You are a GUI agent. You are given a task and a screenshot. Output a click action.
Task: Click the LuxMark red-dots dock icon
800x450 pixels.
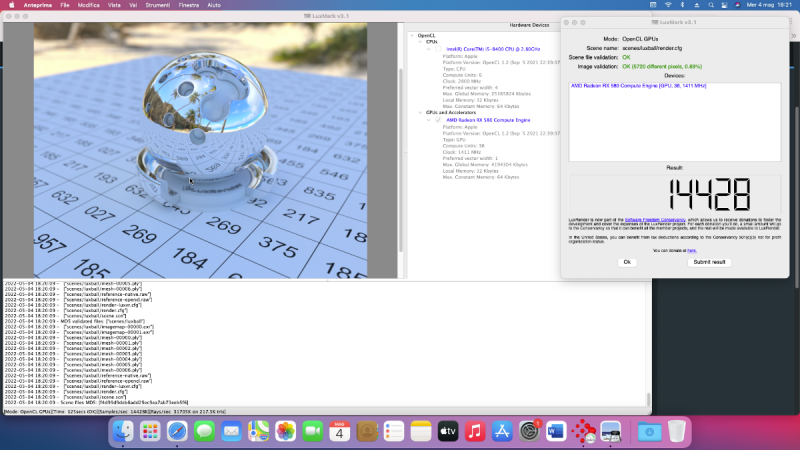[x=583, y=432]
